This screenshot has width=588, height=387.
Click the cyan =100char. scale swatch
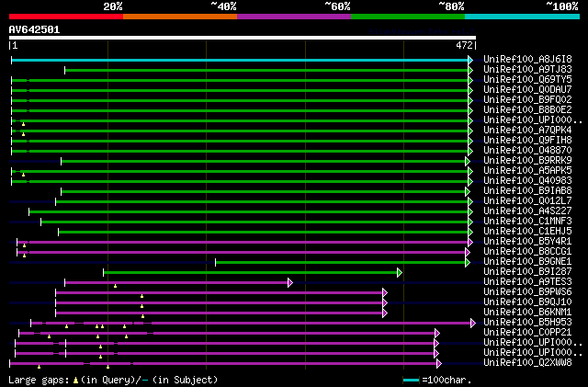coord(411,380)
